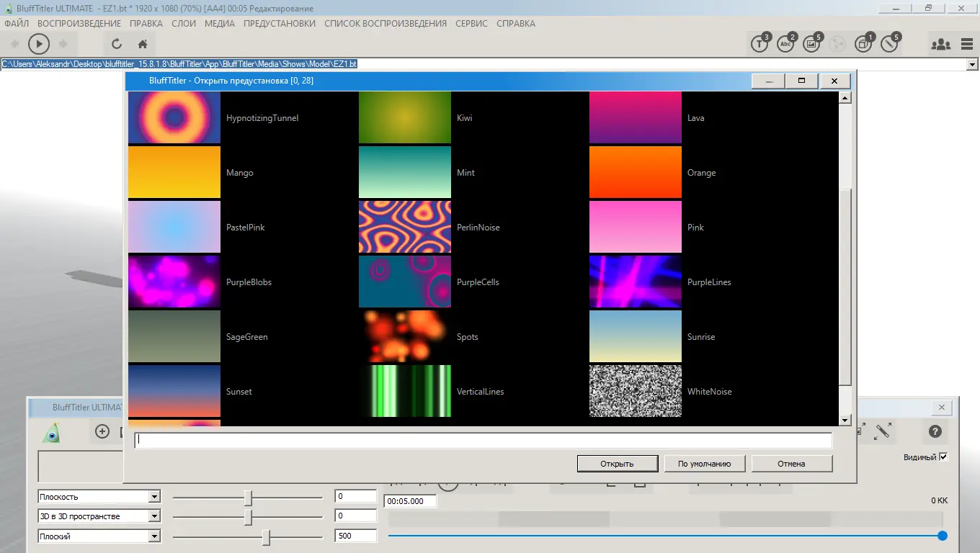Click the Home icon in toolbar
This screenshot has width=980, height=553.
(x=143, y=44)
